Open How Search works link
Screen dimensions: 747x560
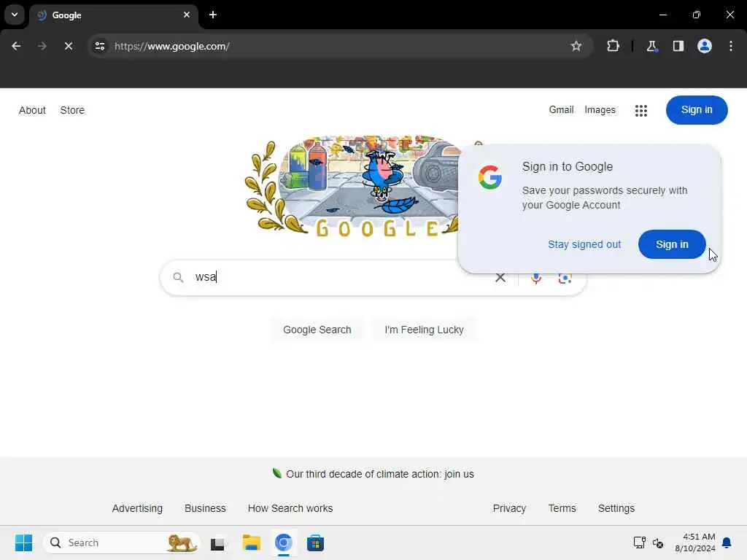pyautogui.click(x=290, y=508)
